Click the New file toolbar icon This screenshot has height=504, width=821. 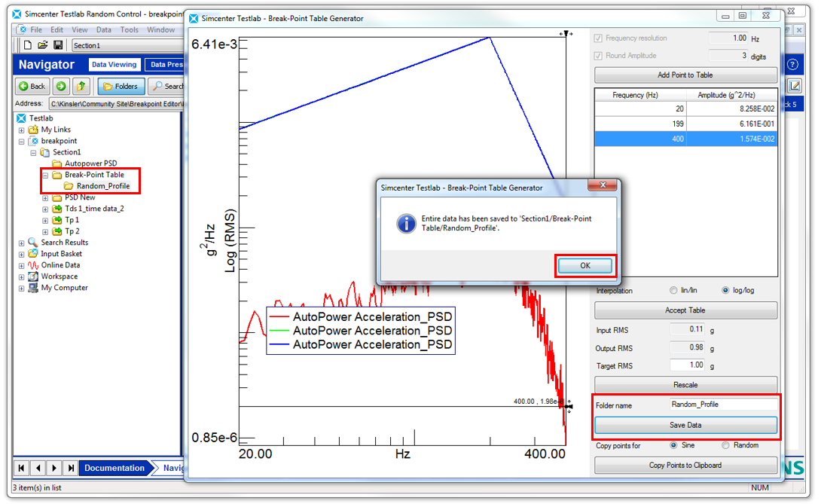coord(28,45)
